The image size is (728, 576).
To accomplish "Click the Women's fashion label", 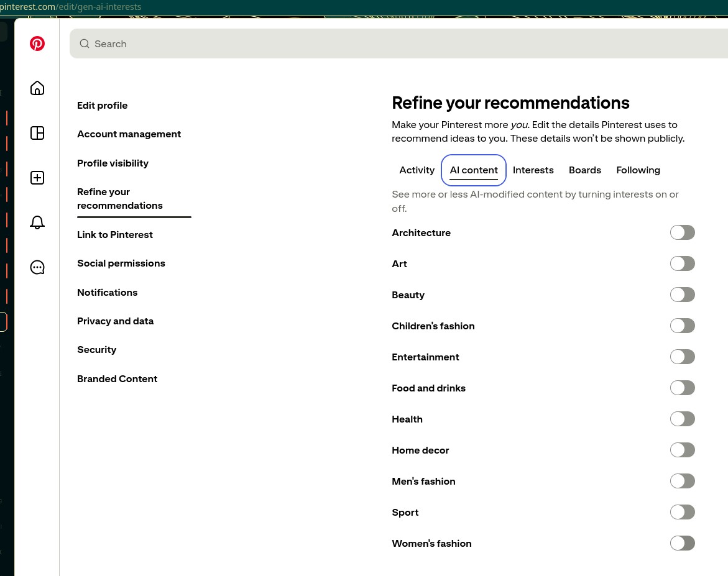I will click(432, 544).
